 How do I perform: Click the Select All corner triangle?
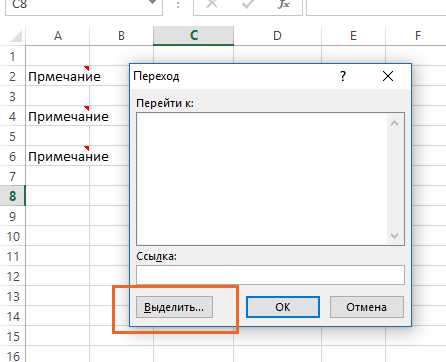click(x=16, y=36)
